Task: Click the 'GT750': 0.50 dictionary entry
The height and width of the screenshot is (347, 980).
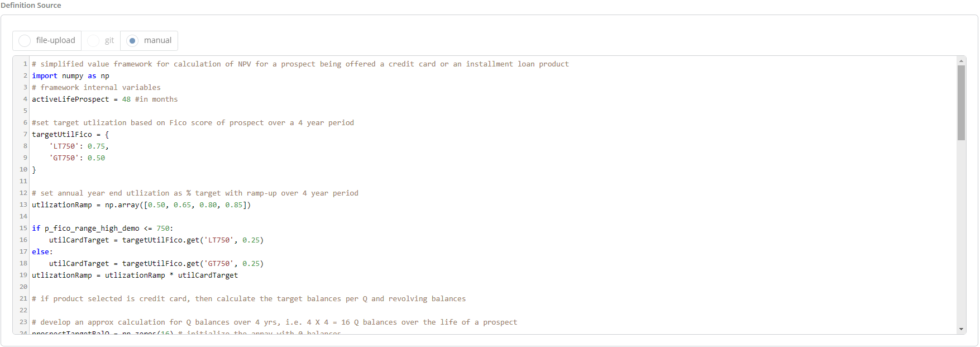Action: (x=77, y=158)
